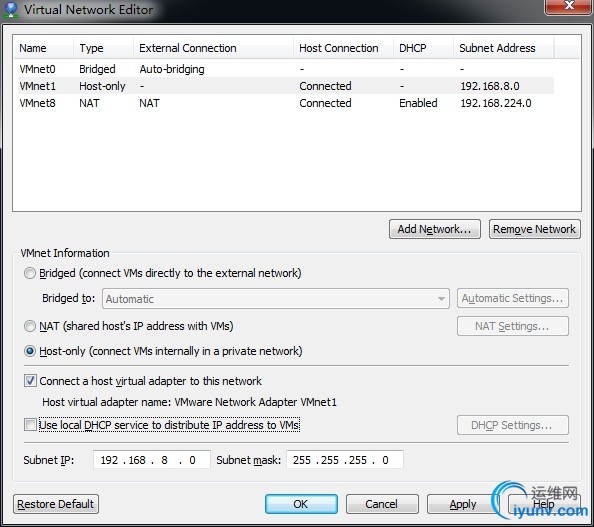594x527 pixels.
Task: Open Automatic Settings for bridging
Action: click(x=513, y=298)
